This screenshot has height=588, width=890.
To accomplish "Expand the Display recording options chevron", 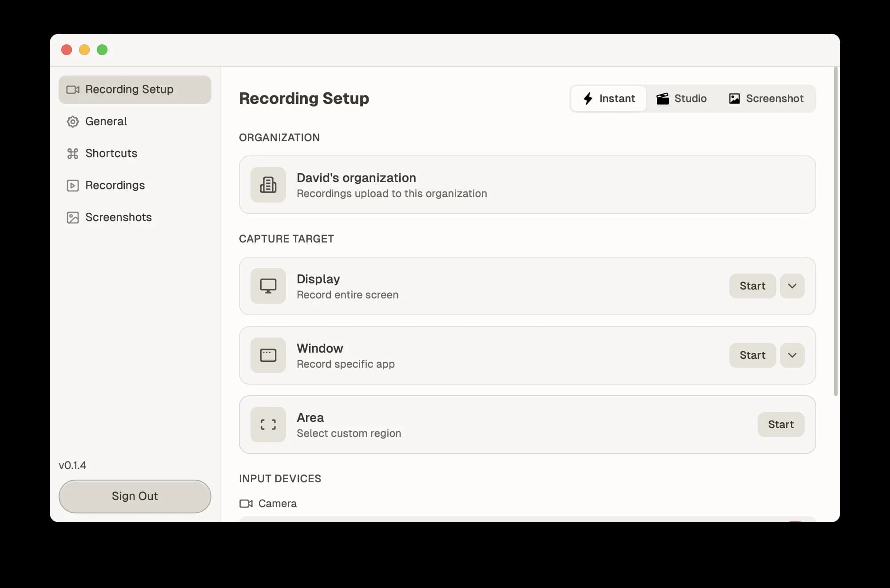I will (792, 286).
